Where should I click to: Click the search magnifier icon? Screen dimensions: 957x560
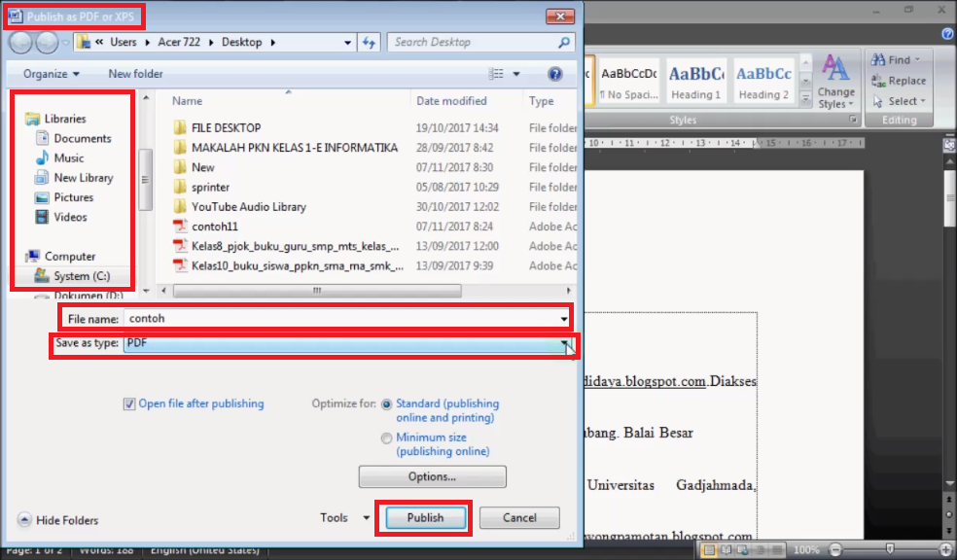(564, 42)
